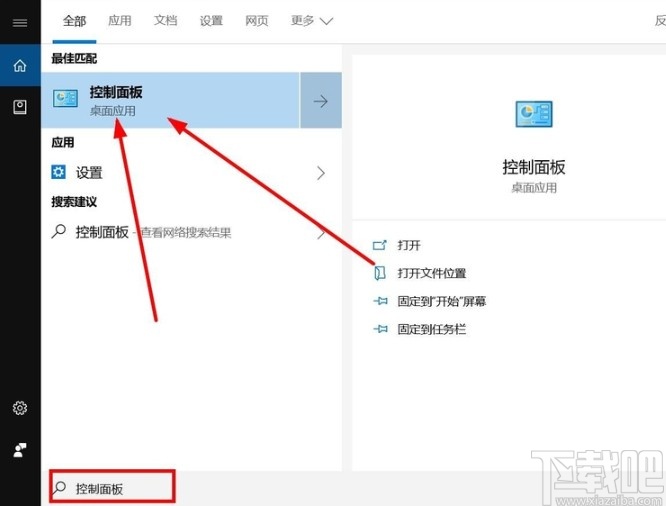Click the search magnifier in the search box
Viewport: 666px width, 506px height.
point(60,487)
